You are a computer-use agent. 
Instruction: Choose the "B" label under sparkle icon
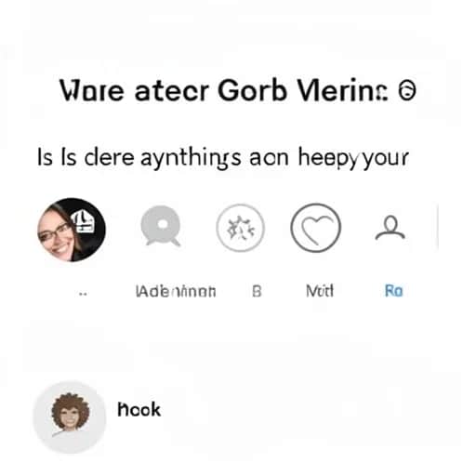[257, 291]
